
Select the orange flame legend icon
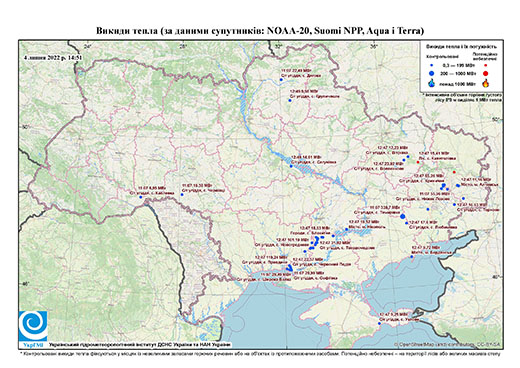click(486, 83)
